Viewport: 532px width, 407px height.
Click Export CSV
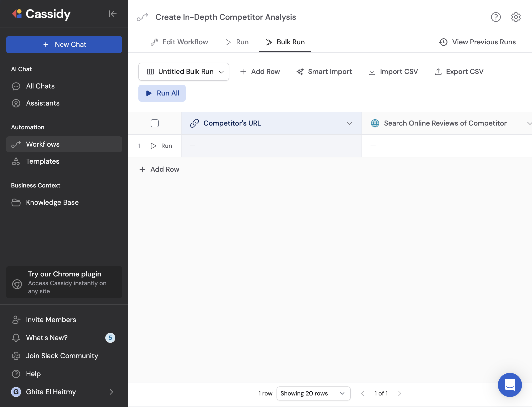coord(459,72)
